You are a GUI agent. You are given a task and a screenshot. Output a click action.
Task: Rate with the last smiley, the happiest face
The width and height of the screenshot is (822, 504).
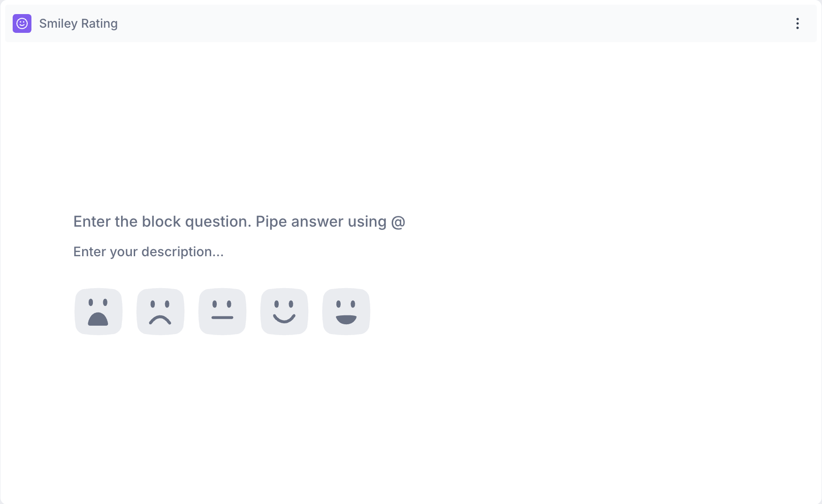346,312
